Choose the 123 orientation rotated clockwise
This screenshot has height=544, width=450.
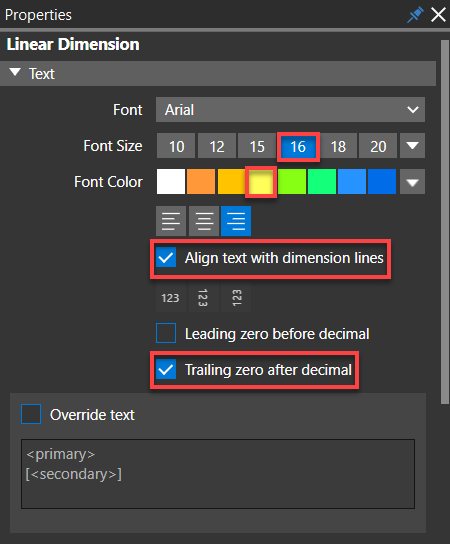pos(203,298)
